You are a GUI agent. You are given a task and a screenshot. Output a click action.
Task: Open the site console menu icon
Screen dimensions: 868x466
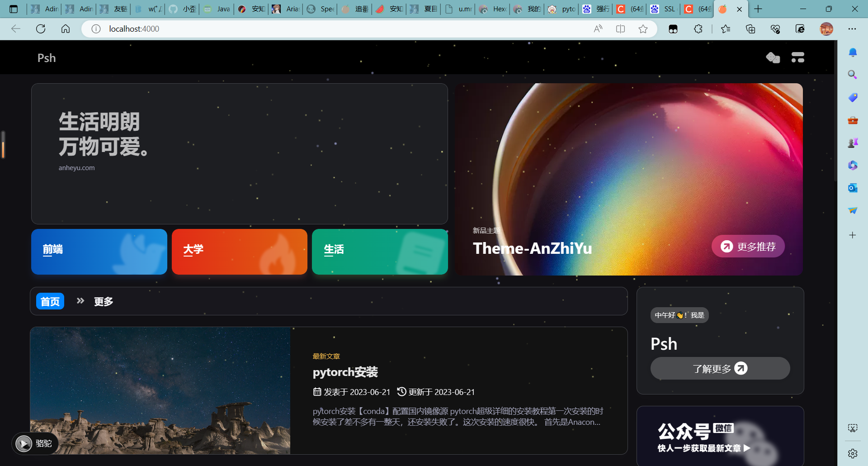797,57
